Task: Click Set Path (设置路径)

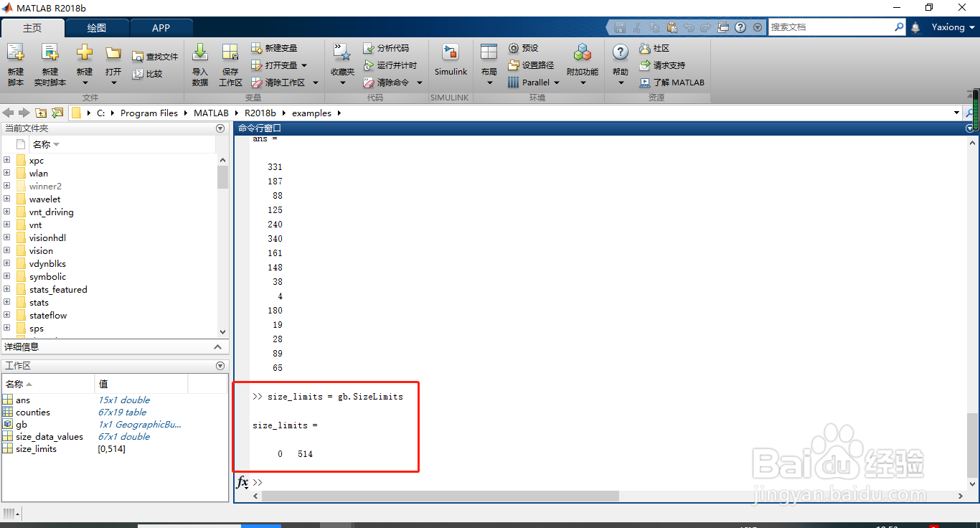Action: pos(531,65)
